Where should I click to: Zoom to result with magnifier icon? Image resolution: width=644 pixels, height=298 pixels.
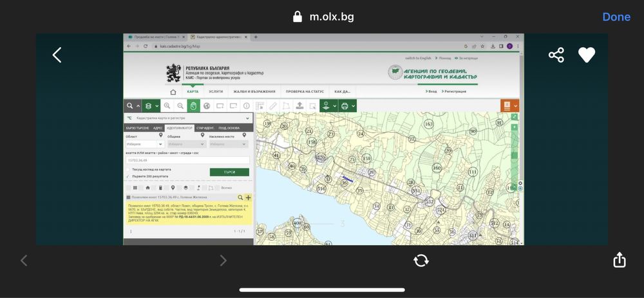240,197
